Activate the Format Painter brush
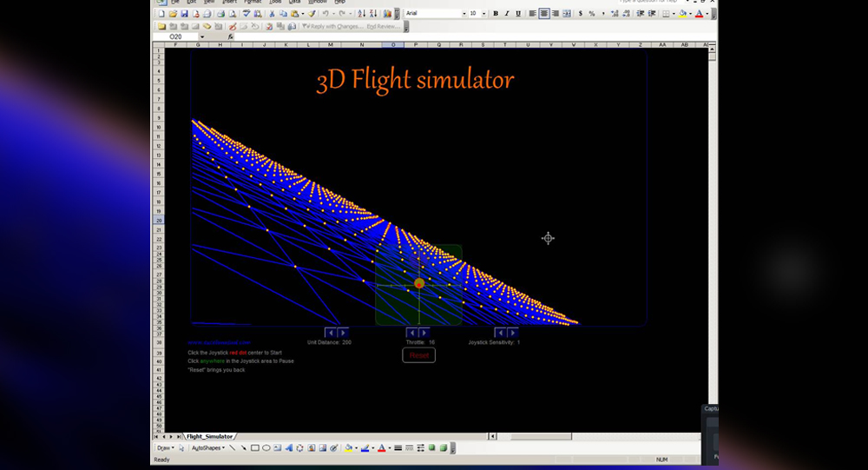Image resolution: width=868 pixels, height=470 pixels. (x=312, y=14)
